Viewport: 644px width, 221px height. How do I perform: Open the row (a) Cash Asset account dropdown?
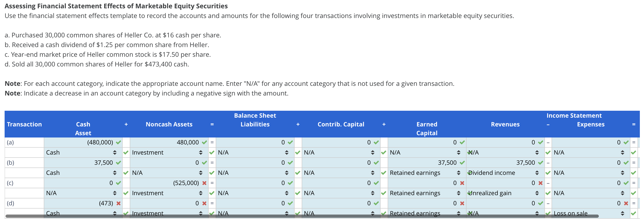(x=83, y=152)
